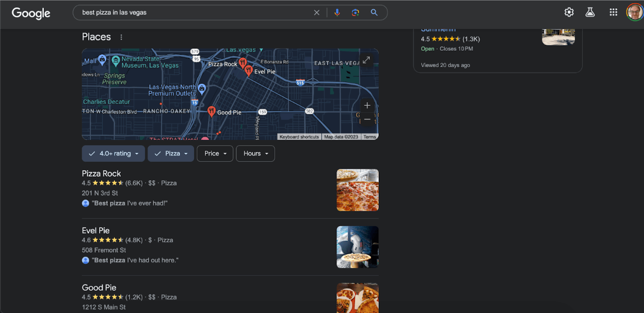
Task: Zoom in on the map
Action: (367, 105)
